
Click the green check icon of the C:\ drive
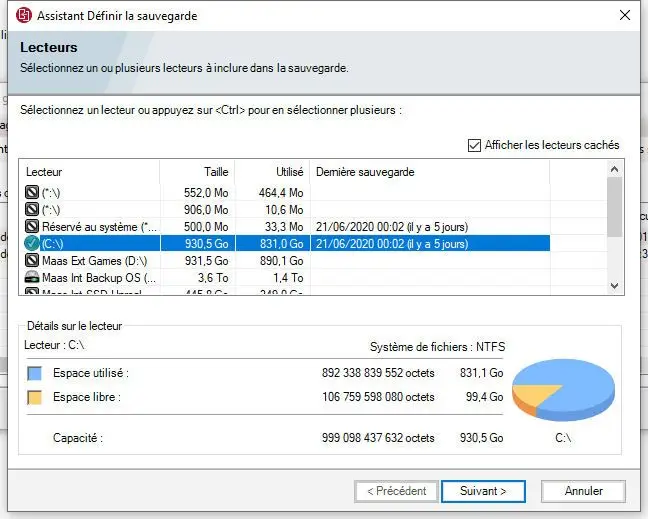coord(32,243)
